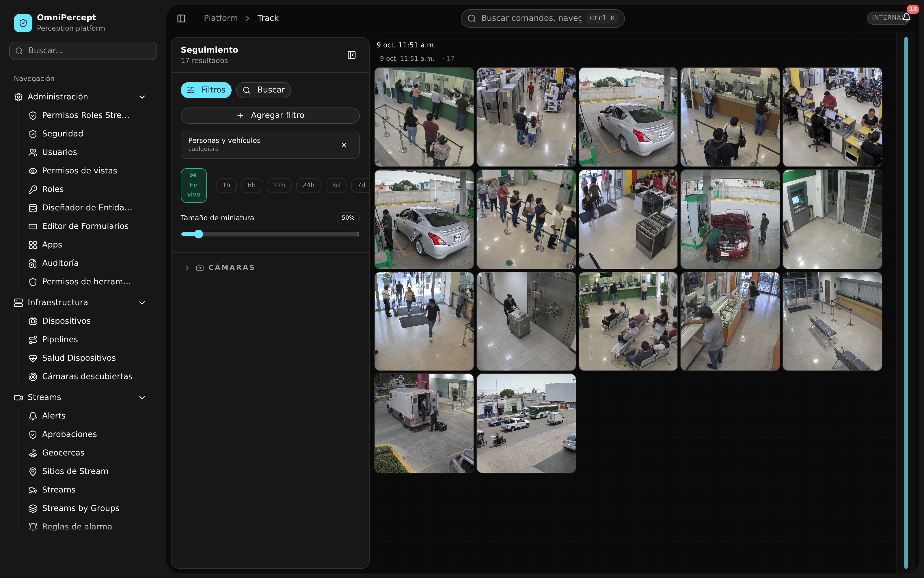The width and height of the screenshot is (924, 578).
Task: Select the 3d time range
Action: 336,186
